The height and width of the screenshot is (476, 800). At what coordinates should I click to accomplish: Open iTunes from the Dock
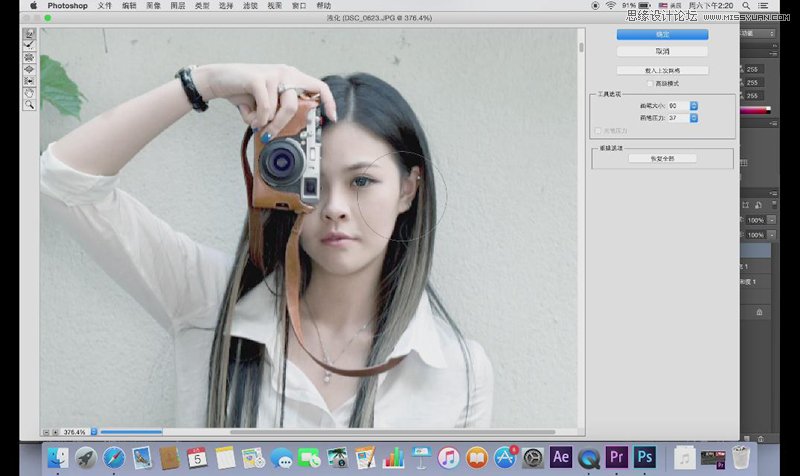448,458
